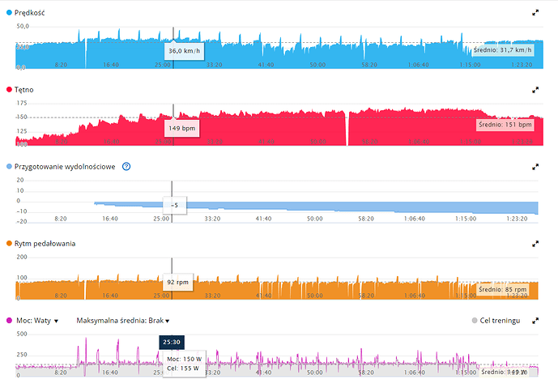Open help for Przygotowanie wydolnościowe
This screenshot has height=392, width=558.
pos(126,167)
